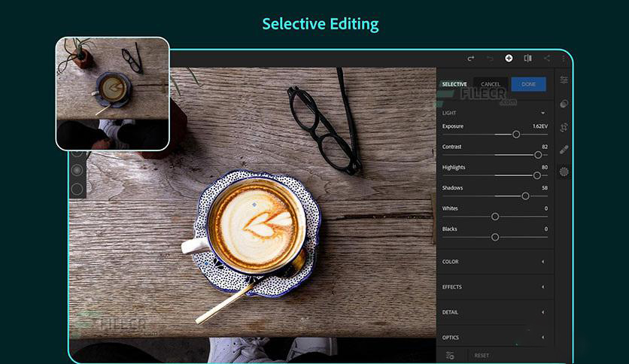Click the Exposure slider handle

pos(516,135)
